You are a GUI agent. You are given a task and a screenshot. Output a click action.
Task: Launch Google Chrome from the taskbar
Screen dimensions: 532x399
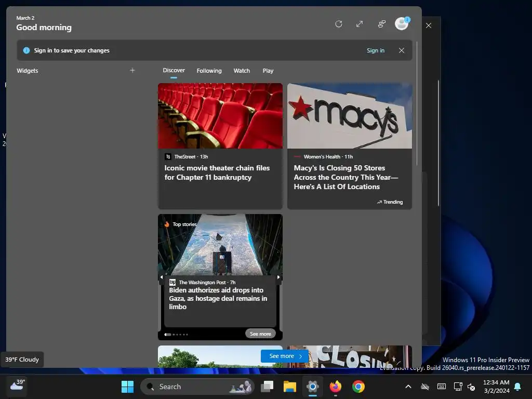(358, 387)
